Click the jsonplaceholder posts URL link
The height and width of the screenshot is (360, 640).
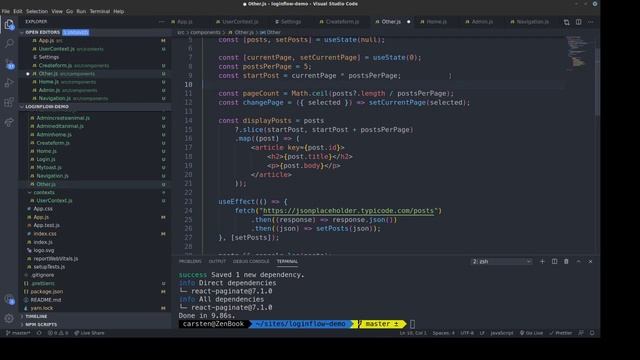coord(348,211)
